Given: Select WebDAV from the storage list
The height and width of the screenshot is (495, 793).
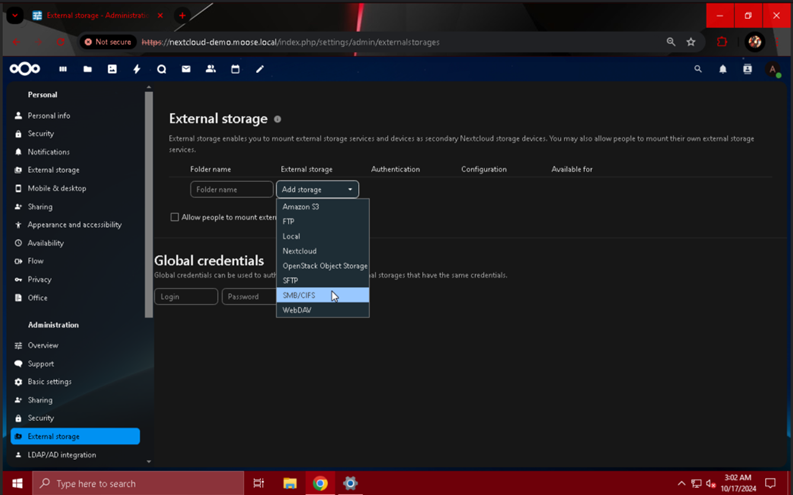Looking at the screenshot, I should [x=323, y=310].
